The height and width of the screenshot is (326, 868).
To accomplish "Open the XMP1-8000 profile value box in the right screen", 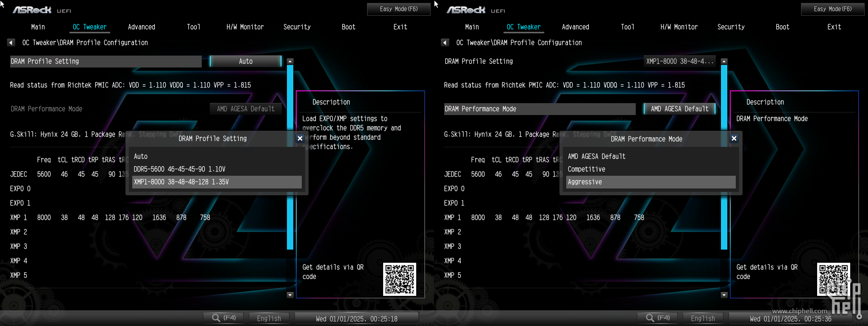I will click(679, 61).
